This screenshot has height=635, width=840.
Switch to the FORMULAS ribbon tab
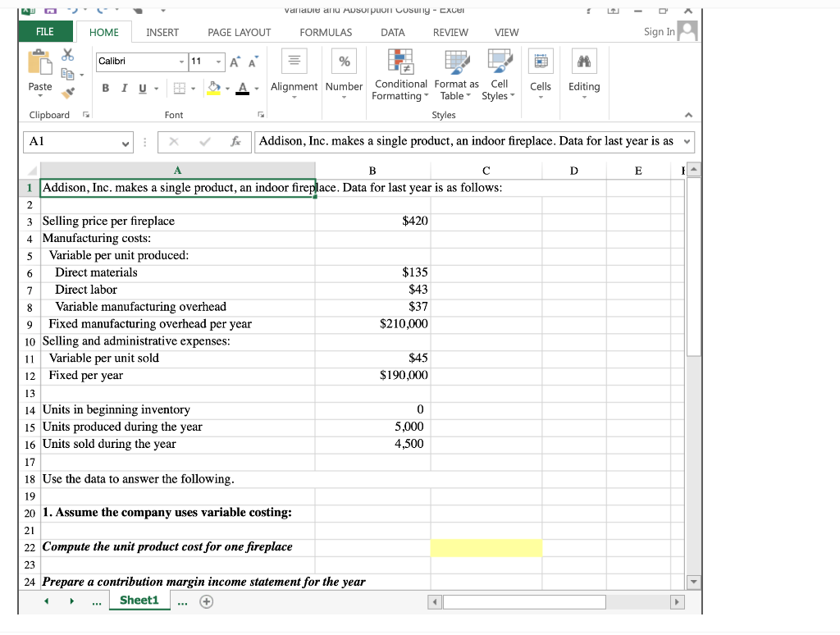point(326,32)
